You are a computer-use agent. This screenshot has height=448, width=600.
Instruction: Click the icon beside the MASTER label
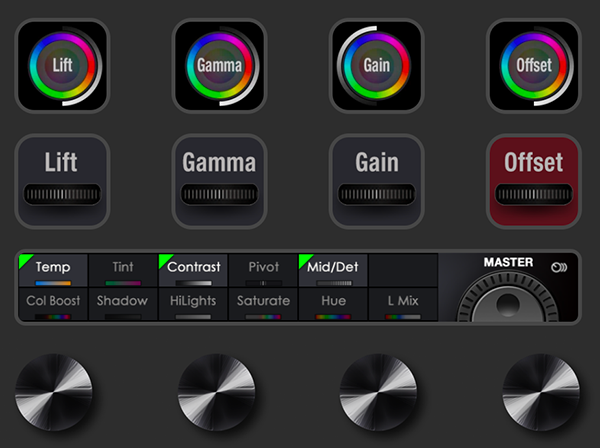click(559, 267)
